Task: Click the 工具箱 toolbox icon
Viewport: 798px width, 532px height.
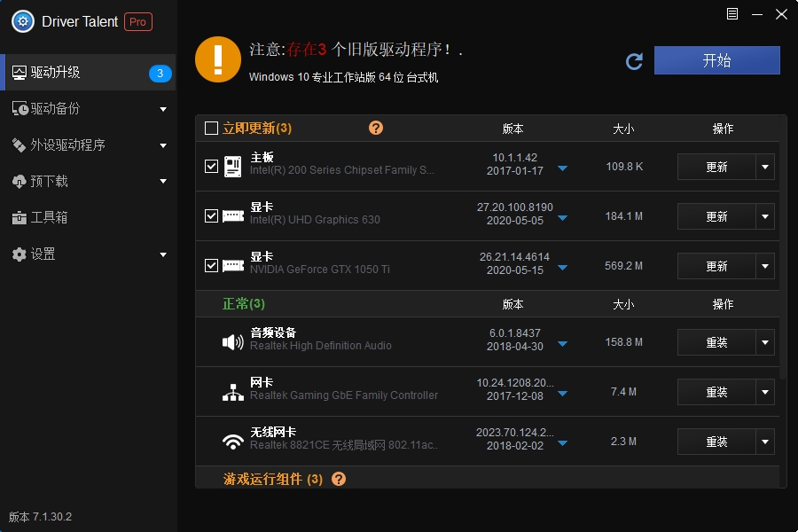Action: click(19, 218)
